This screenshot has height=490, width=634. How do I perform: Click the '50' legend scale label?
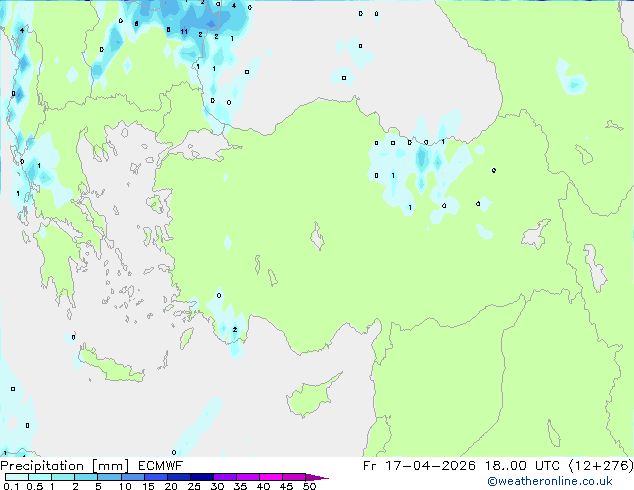[x=309, y=486]
